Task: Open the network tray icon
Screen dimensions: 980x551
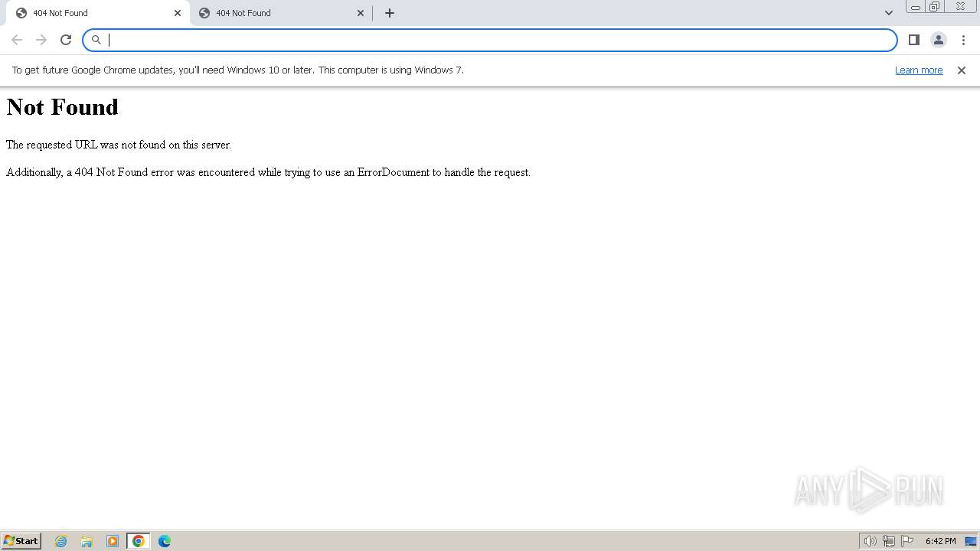Action: [889, 541]
